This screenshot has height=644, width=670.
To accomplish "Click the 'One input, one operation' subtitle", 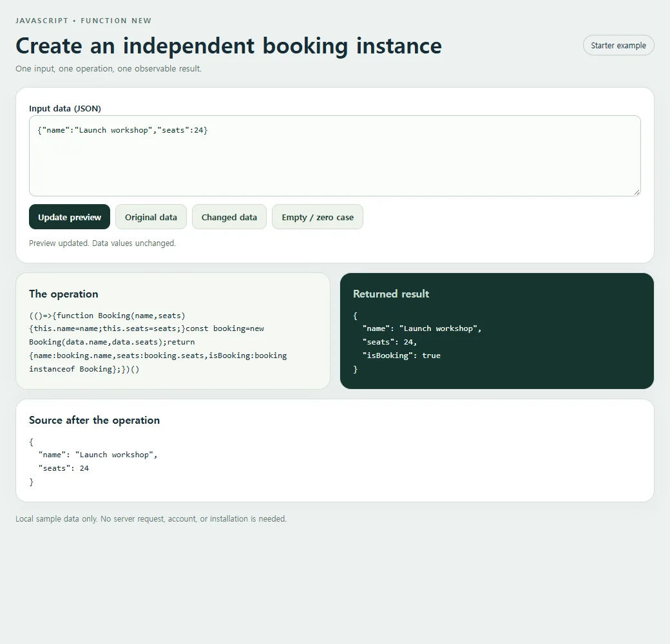I will pos(108,69).
